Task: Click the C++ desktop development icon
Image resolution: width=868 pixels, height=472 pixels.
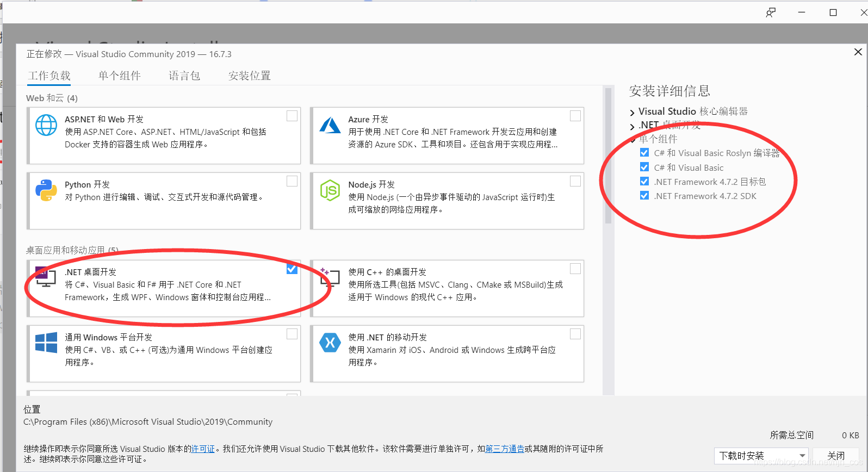Action: [x=330, y=277]
